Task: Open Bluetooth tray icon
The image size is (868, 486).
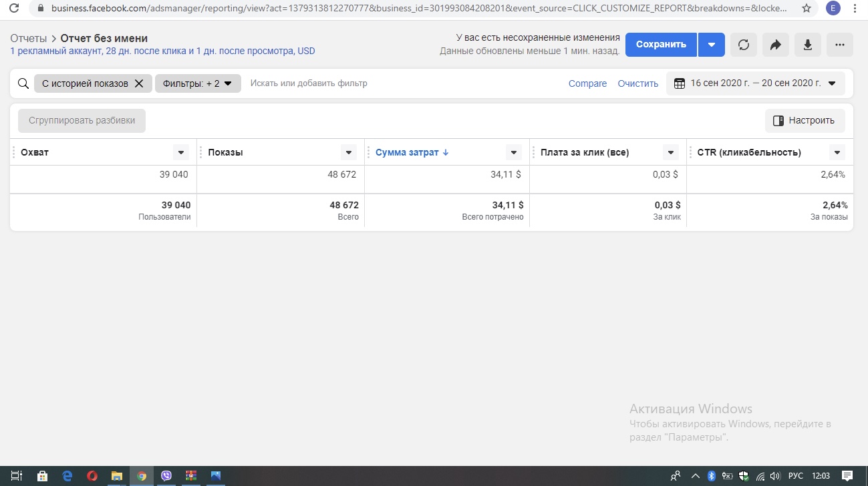Action: pos(712,476)
